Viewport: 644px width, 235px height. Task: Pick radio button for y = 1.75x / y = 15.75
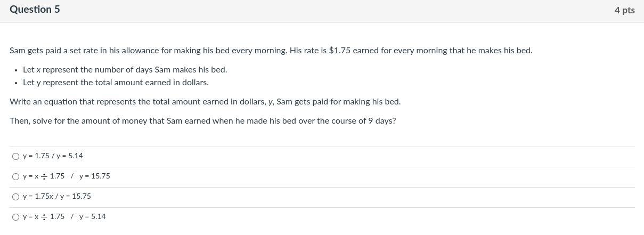click(x=15, y=197)
